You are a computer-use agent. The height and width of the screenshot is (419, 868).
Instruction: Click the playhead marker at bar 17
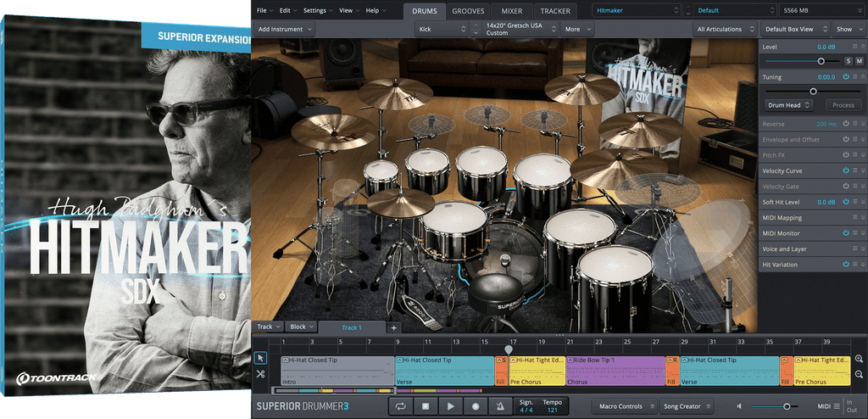click(x=509, y=349)
